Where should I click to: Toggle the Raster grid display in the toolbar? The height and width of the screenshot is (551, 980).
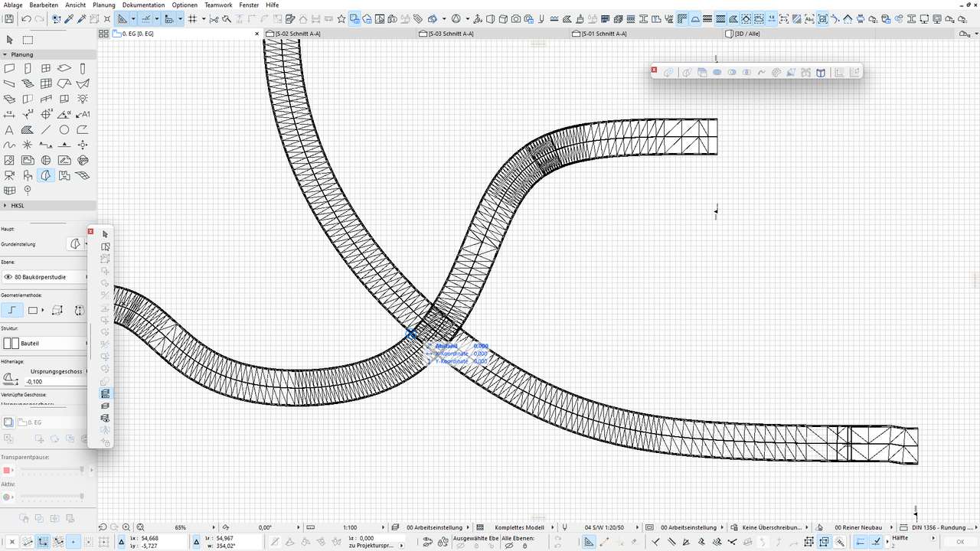[191, 19]
